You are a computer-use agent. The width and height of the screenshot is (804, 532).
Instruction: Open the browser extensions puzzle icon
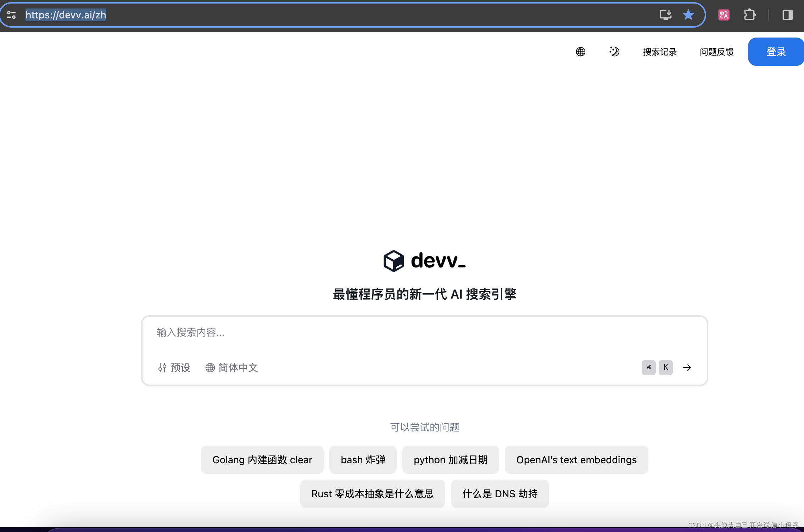pyautogui.click(x=749, y=15)
